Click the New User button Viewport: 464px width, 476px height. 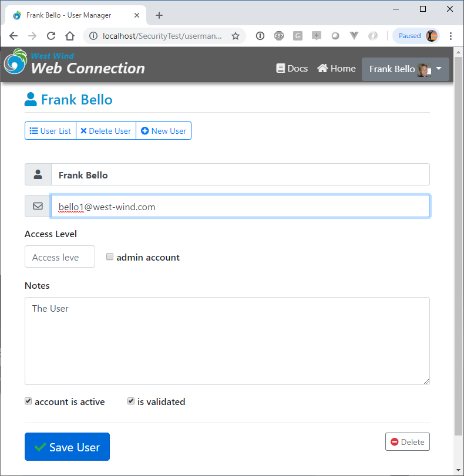click(x=163, y=131)
